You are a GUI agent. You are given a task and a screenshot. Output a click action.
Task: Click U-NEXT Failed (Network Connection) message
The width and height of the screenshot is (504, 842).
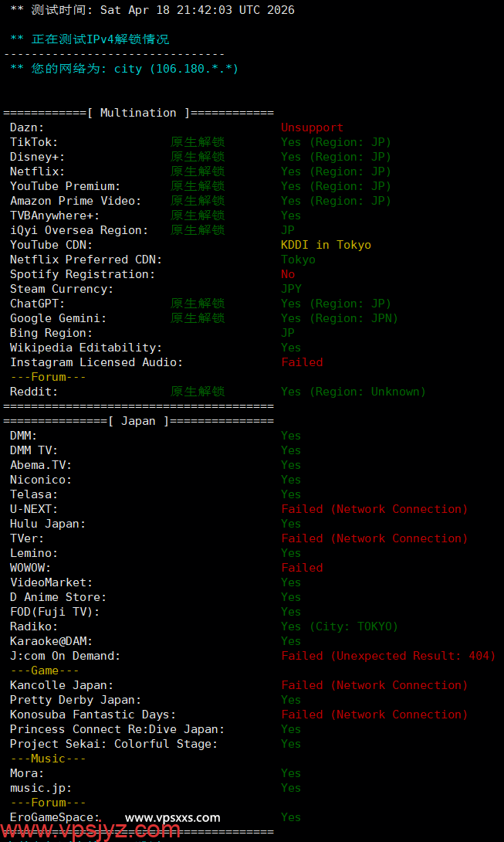[374, 509]
